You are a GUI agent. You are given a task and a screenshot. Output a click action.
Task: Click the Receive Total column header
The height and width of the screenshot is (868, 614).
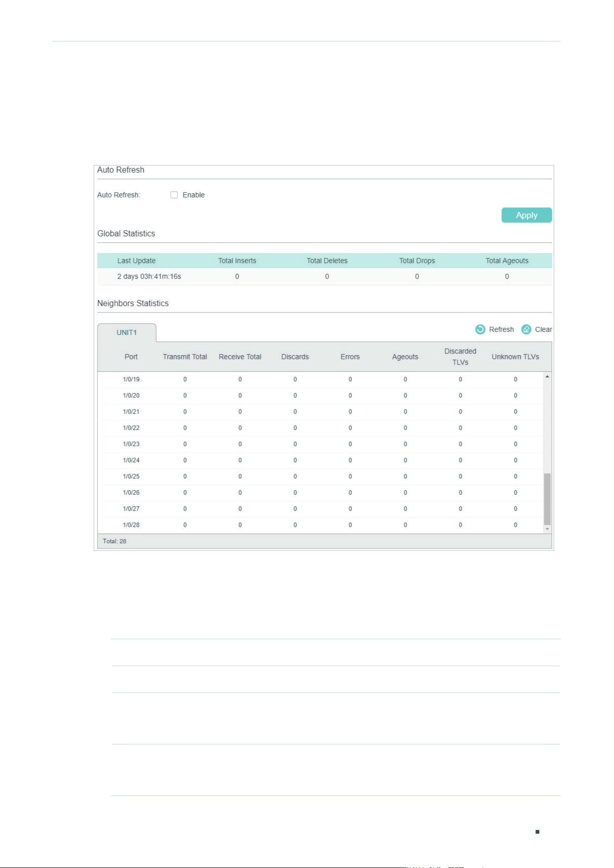click(240, 357)
